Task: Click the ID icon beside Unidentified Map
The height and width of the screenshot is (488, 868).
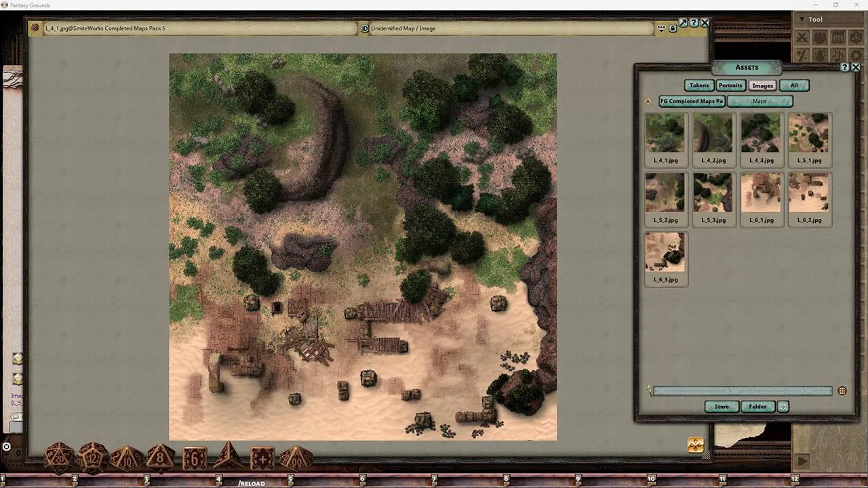Action: click(365, 28)
